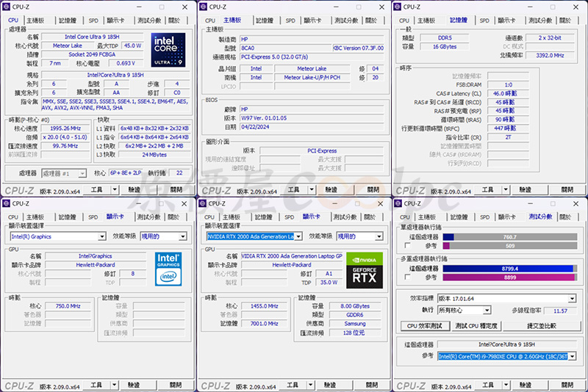
Task: Click the Intel Core Ultra 9 185H name field
Action: 93,37
